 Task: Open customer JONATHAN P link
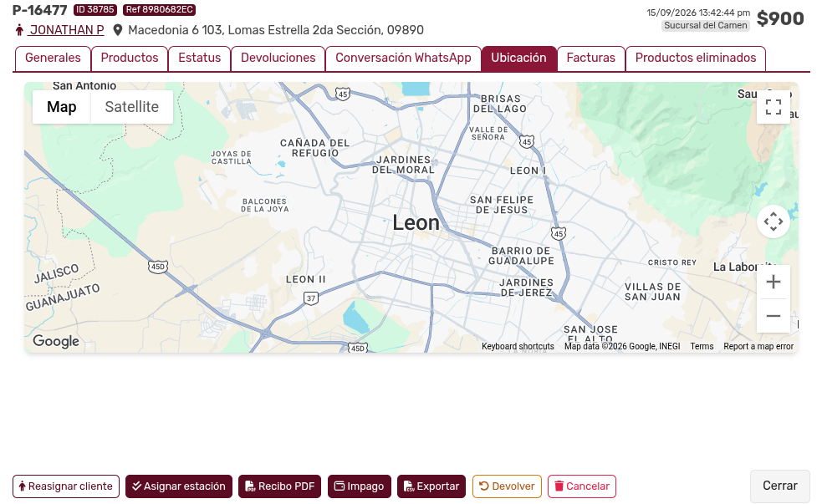[67, 30]
